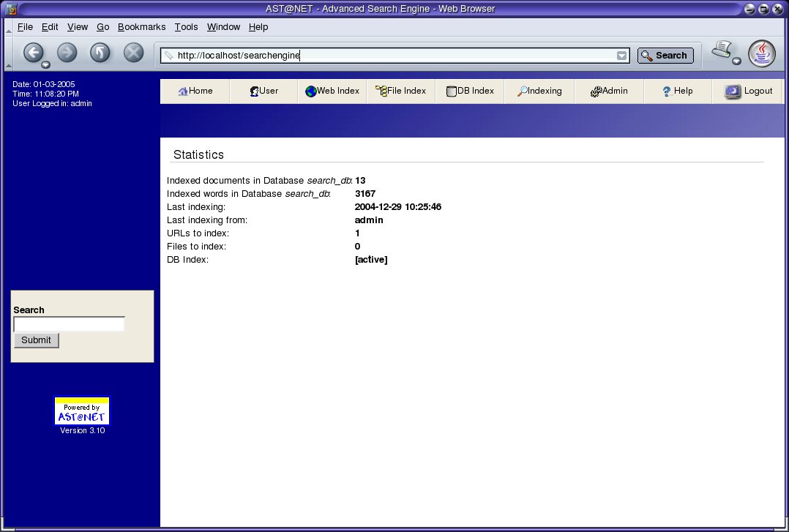Maximize the Web Browser window
The height and width of the screenshot is (532, 789).
pyautogui.click(x=764, y=9)
